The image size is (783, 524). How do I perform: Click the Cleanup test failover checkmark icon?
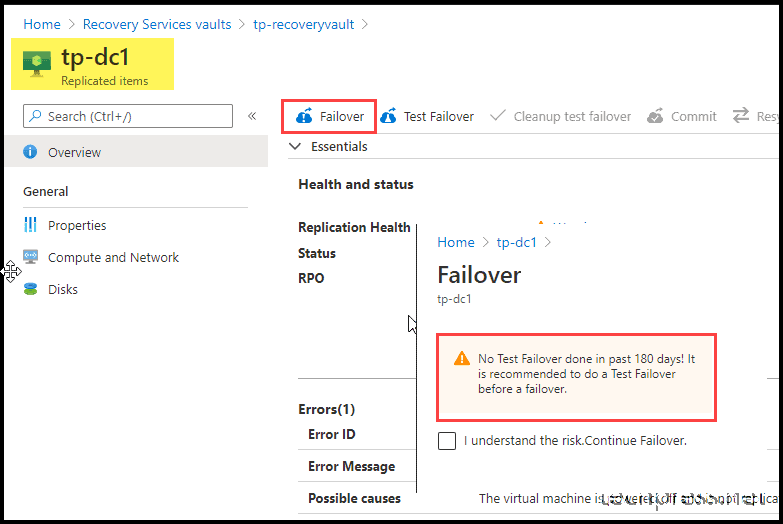[497, 116]
